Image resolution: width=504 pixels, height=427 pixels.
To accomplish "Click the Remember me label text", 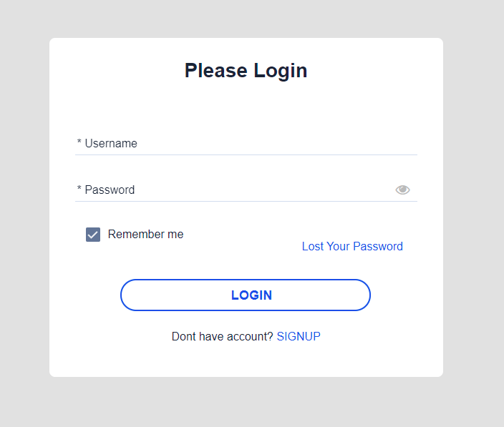I will 145,235.
